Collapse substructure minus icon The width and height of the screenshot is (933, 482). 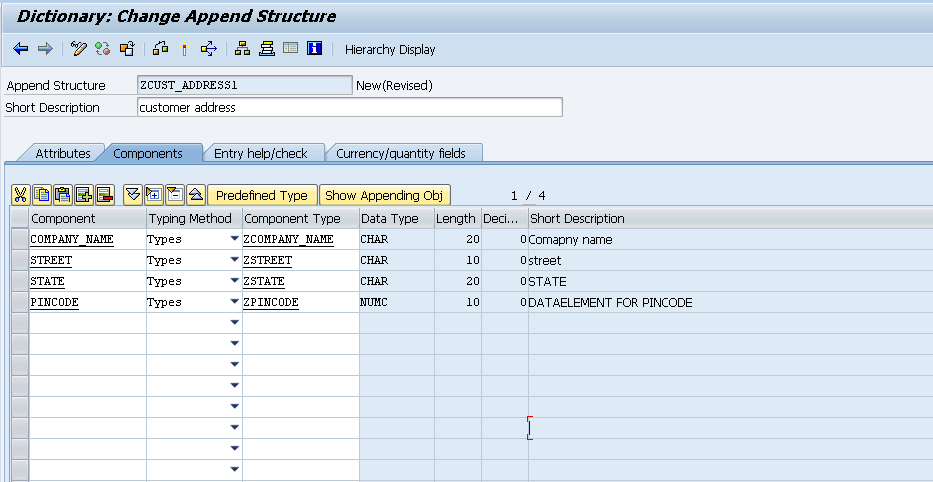(175, 195)
